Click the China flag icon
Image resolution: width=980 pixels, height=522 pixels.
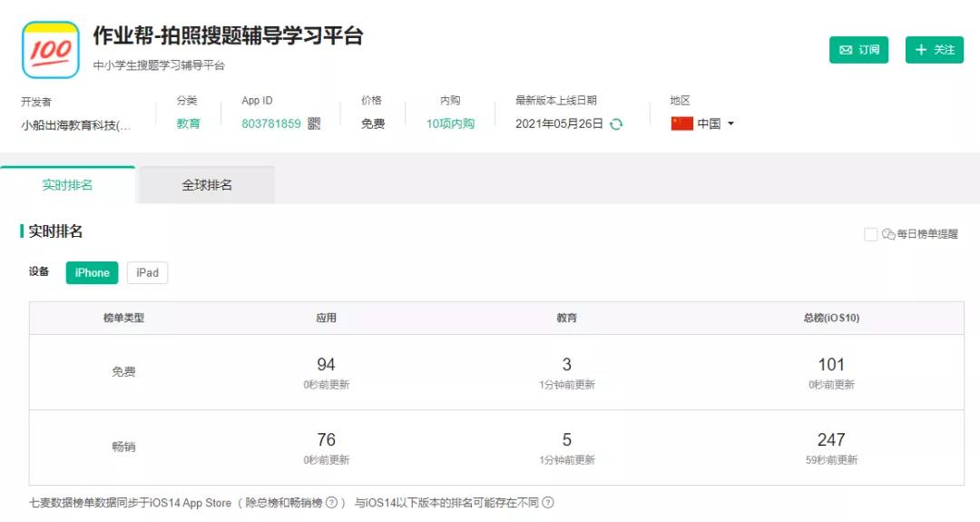[681, 124]
